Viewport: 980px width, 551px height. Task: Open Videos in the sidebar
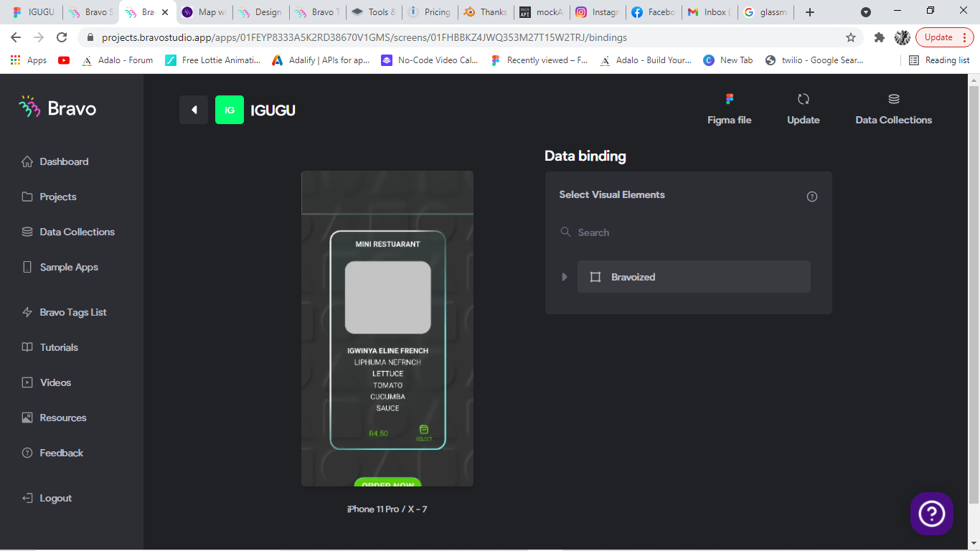click(x=48, y=382)
